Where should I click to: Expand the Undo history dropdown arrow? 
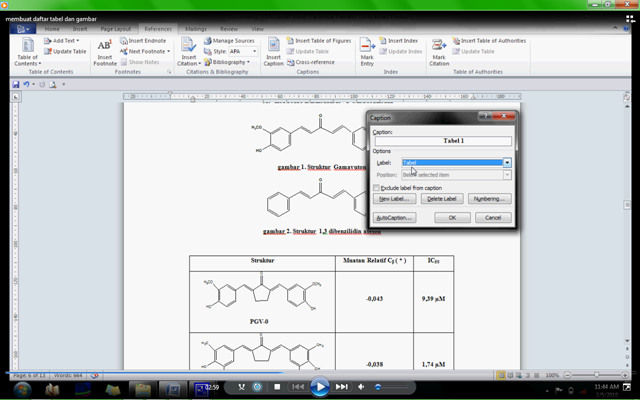point(33,84)
